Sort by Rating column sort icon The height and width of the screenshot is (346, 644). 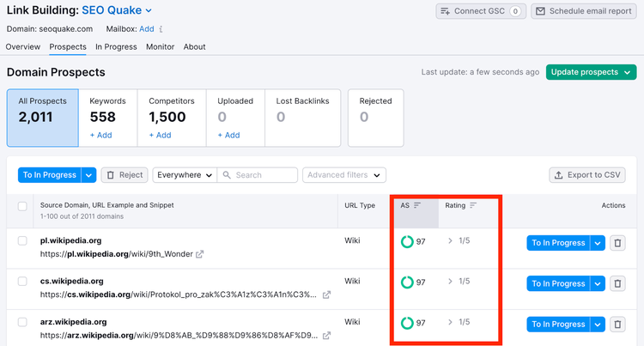click(473, 205)
